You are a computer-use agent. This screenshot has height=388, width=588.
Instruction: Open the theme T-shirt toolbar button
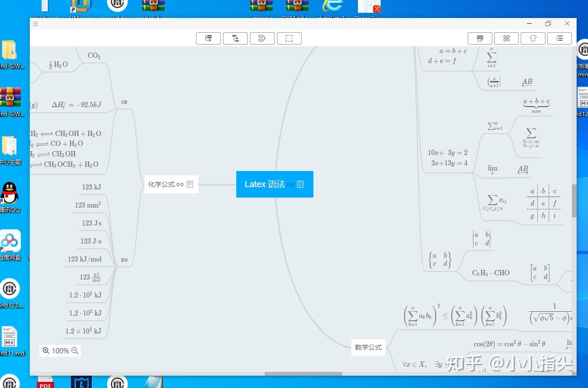point(533,38)
